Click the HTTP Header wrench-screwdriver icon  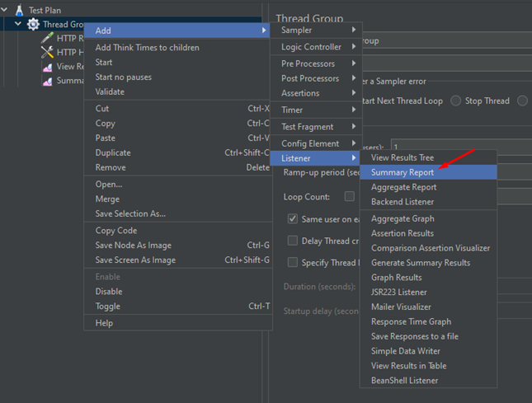pyautogui.click(x=47, y=52)
